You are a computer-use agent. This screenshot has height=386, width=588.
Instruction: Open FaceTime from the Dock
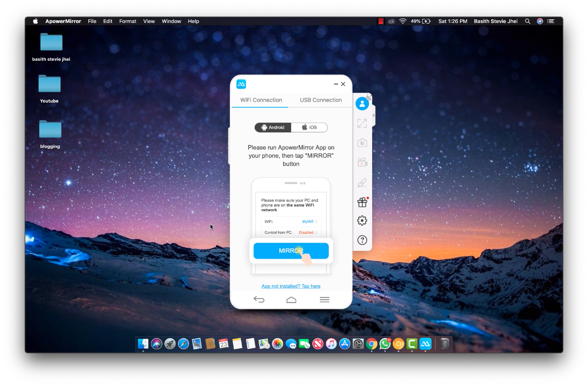(304, 344)
